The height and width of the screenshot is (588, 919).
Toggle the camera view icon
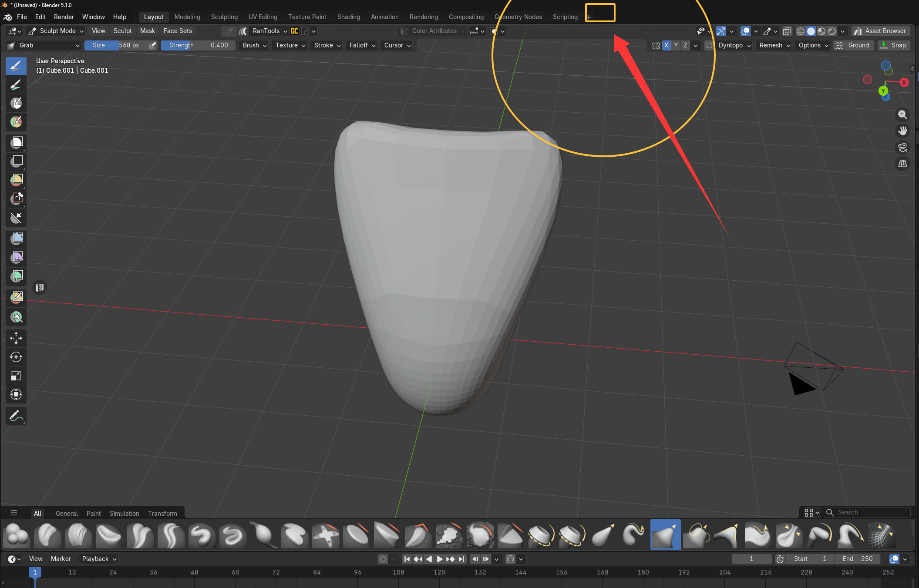point(902,147)
